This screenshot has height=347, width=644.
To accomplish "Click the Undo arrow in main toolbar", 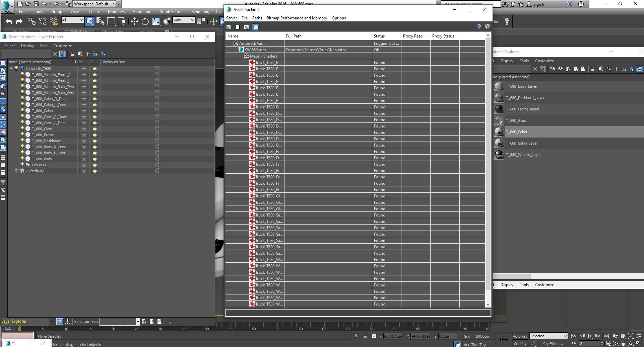I will pos(9,21).
